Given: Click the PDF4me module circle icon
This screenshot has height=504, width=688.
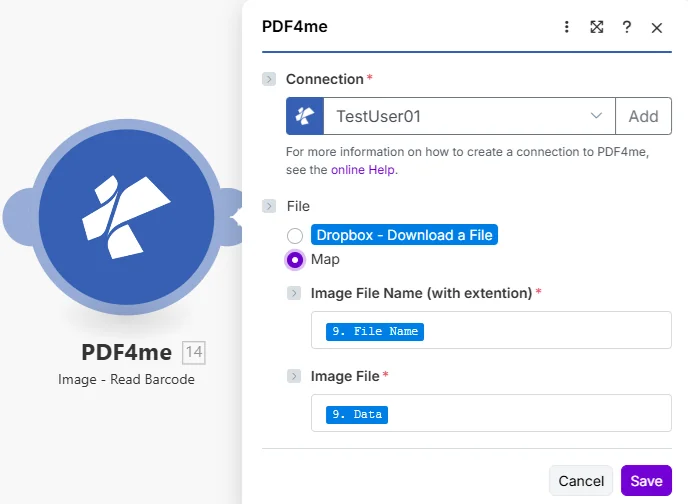Looking at the screenshot, I should 126,217.
